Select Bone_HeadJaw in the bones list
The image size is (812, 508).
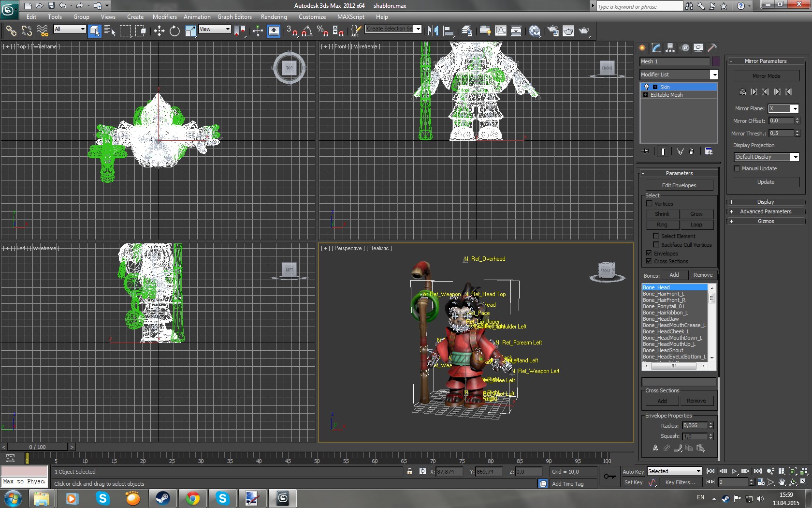(x=661, y=319)
